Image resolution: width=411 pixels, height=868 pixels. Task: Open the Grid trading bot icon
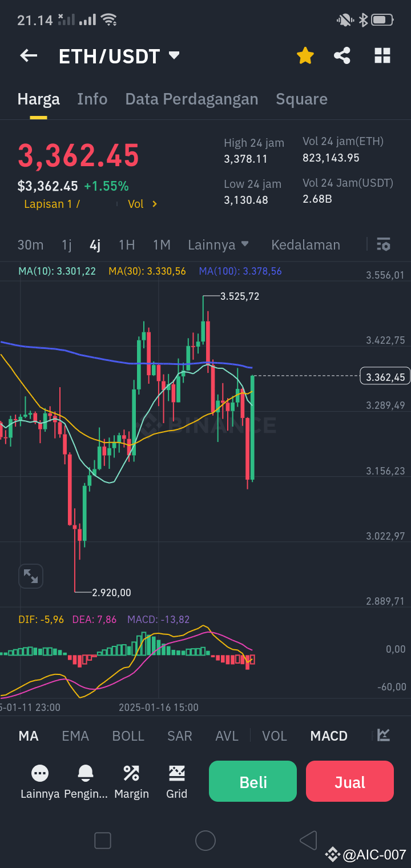pos(177,781)
